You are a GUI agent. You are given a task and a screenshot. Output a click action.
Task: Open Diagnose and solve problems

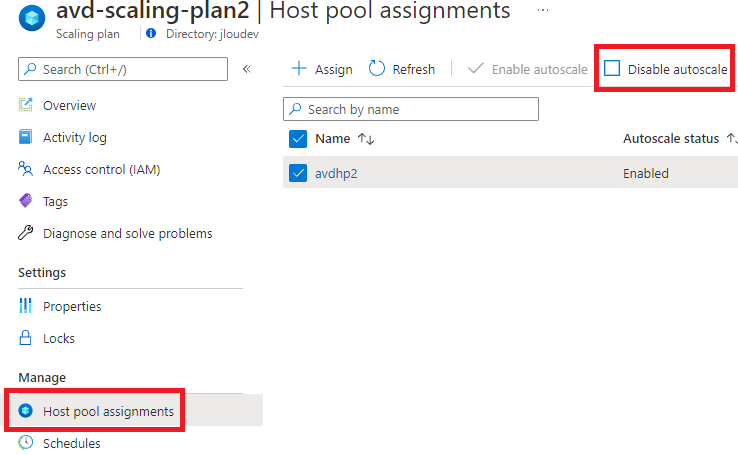(128, 233)
